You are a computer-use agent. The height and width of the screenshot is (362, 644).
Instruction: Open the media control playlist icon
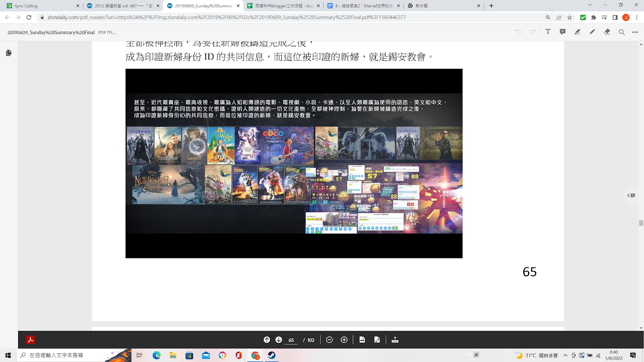click(604, 17)
